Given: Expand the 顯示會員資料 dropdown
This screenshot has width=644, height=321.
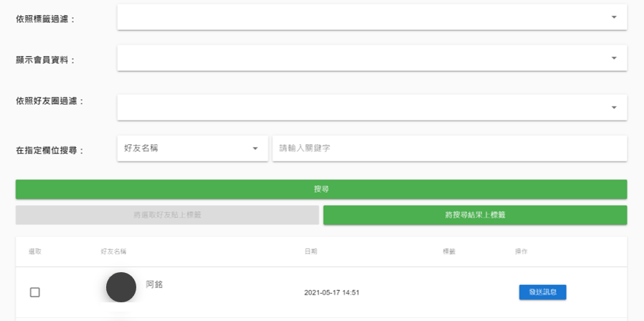Looking at the screenshot, I should tap(372, 58).
